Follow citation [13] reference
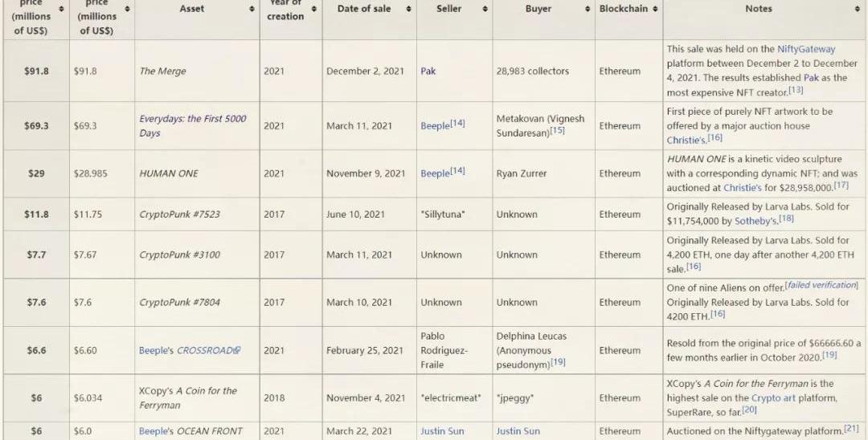868x440 pixels. click(x=796, y=90)
